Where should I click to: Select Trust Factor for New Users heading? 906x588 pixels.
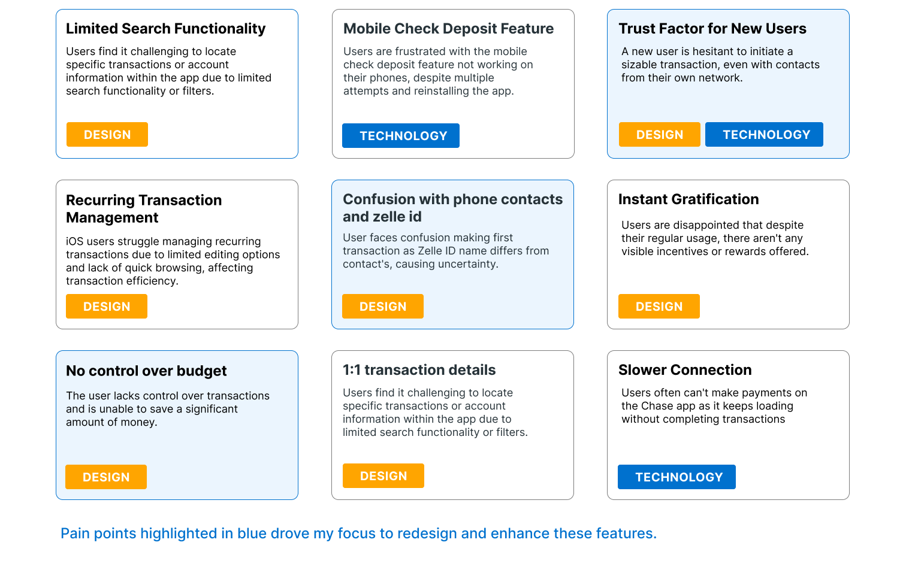point(712,29)
